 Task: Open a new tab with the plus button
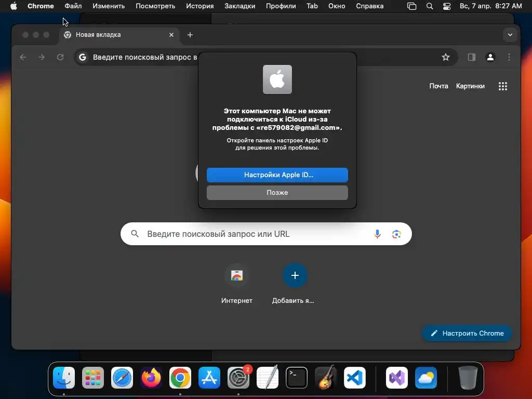190,35
